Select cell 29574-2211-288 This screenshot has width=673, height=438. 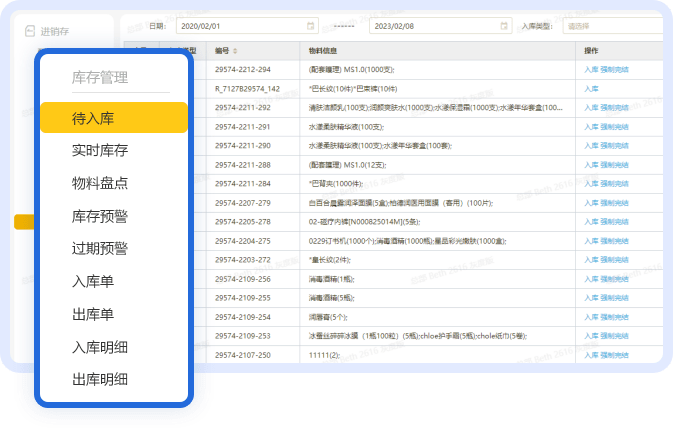243,165
